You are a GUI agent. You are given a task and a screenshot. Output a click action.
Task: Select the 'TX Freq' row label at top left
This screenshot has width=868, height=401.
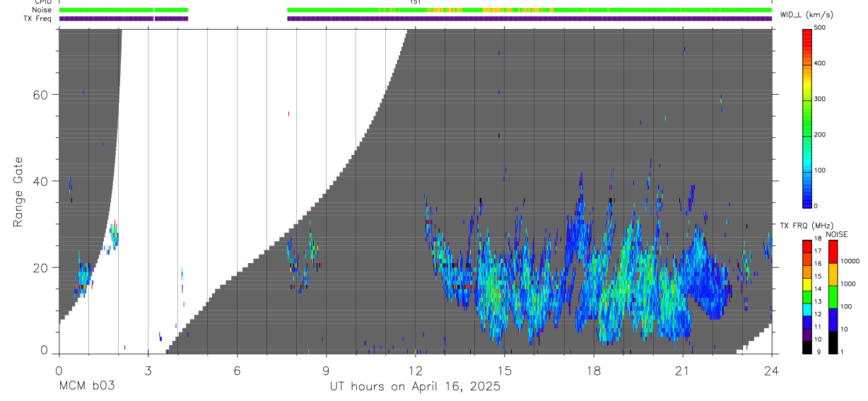38,18
